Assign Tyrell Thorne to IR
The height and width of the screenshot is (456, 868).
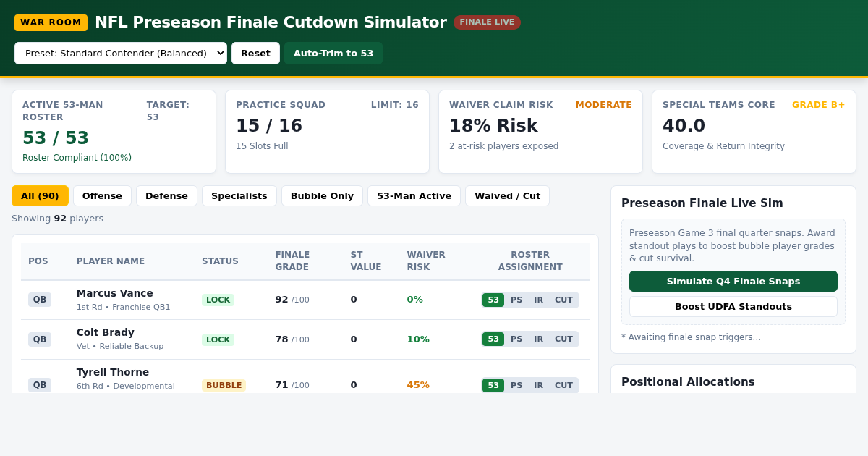(x=539, y=385)
